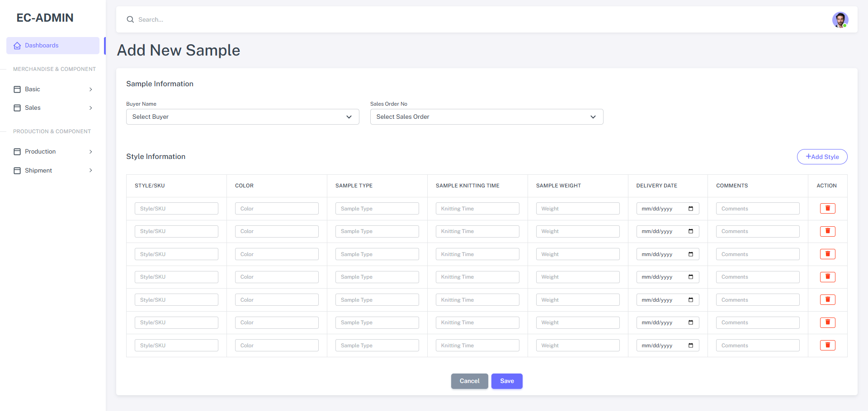The image size is (868, 411).
Task: Go to Dashboards in the sidebar
Action: tap(42, 46)
